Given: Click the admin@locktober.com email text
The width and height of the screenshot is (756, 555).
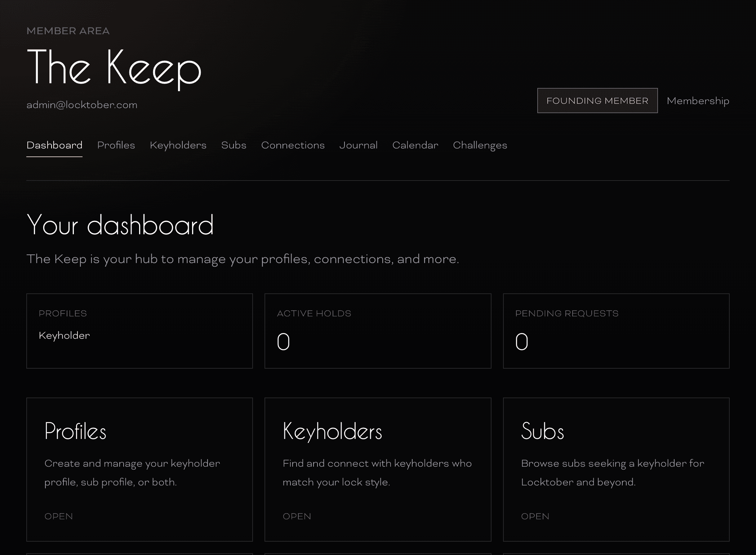Looking at the screenshot, I should coord(82,105).
